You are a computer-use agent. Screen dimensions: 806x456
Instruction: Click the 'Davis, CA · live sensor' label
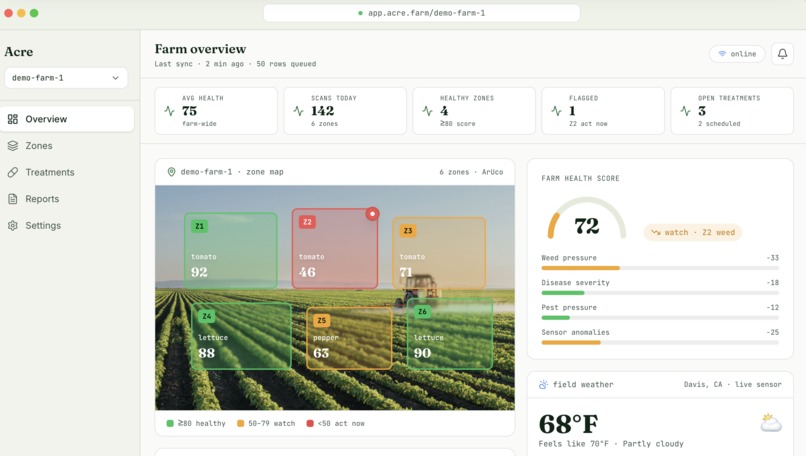(x=732, y=385)
